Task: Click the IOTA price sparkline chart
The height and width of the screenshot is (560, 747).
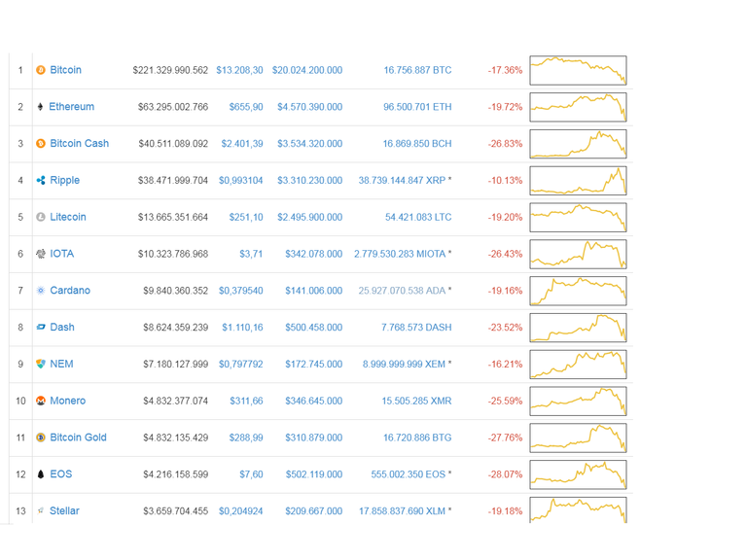Action: coord(578,254)
